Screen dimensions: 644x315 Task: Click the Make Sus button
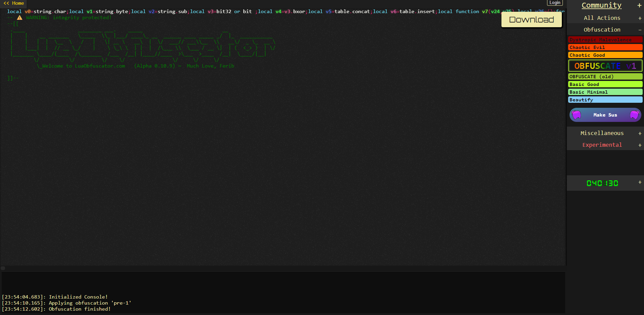[605, 115]
